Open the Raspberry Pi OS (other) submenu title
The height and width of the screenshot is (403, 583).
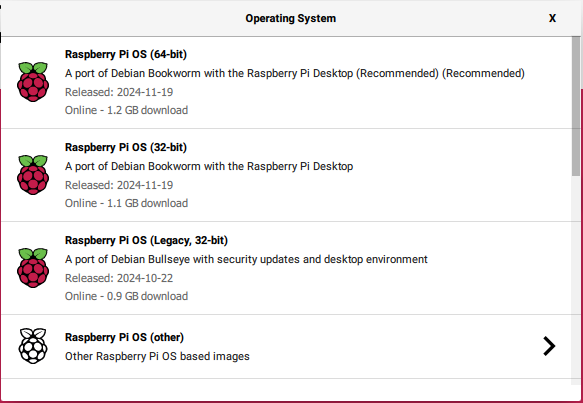[x=124, y=337]
